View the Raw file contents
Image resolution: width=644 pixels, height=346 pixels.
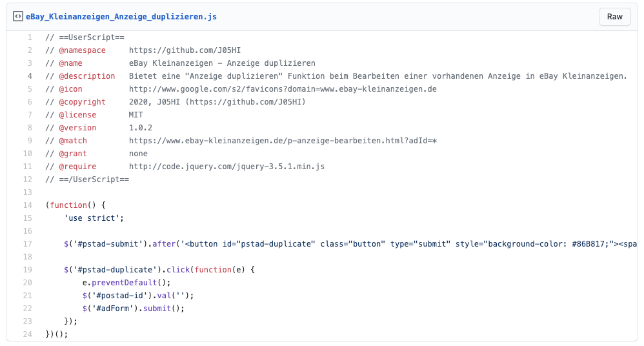click(614, 17)
